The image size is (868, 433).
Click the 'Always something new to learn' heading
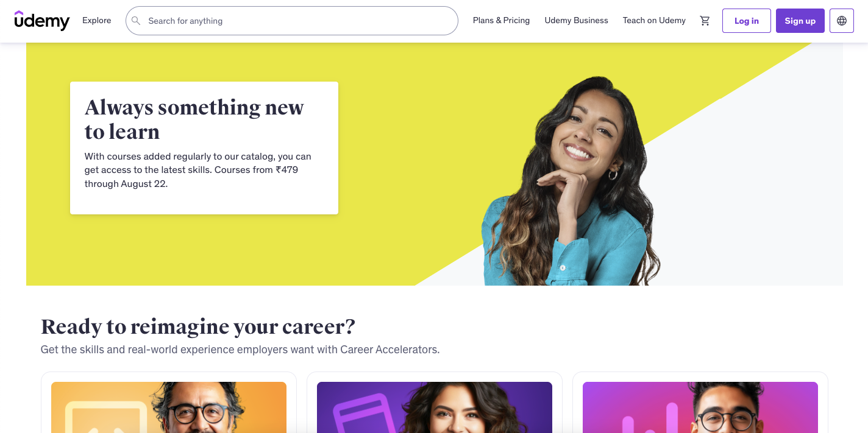coord(194,119)
